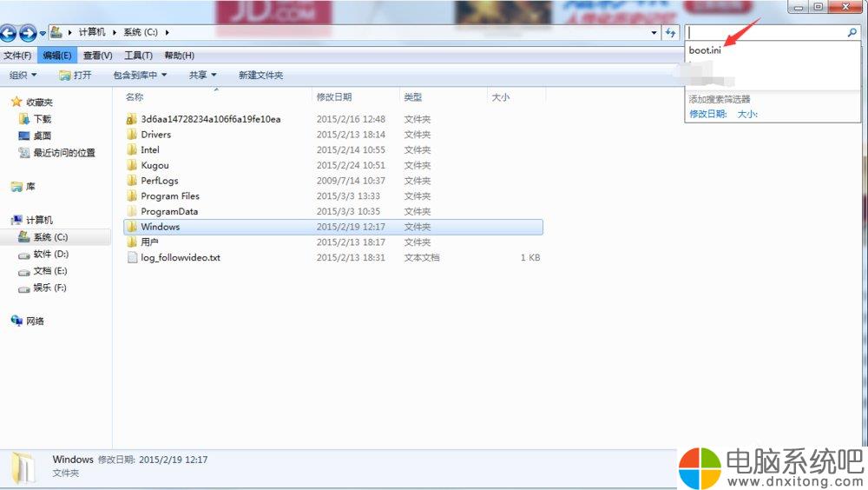This screenshot has height=490, width=868.
Task: Select the Drivers folder icon
Action: coord(131,134)
